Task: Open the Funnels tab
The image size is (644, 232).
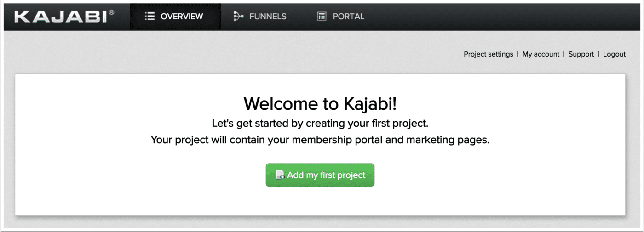Action: coord(260,17)
